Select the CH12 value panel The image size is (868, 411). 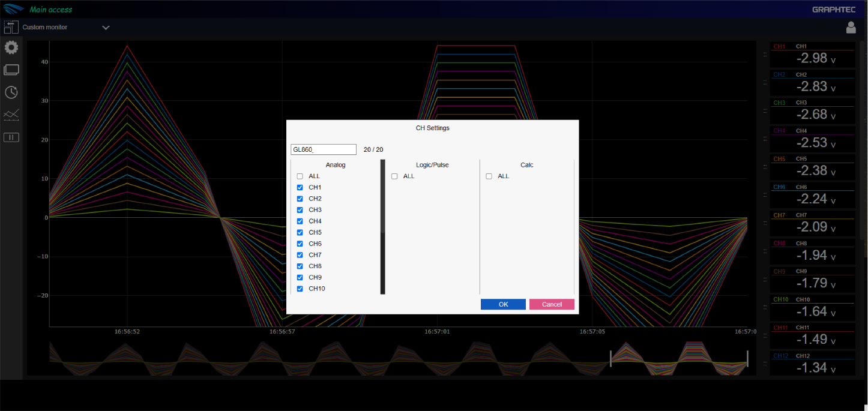pos(813,364)
